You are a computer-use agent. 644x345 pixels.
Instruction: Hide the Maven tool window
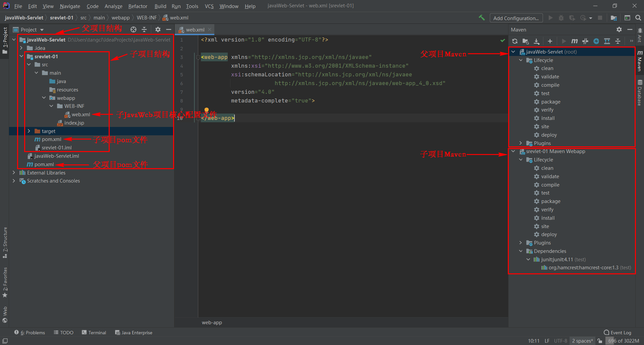(630, 29)
